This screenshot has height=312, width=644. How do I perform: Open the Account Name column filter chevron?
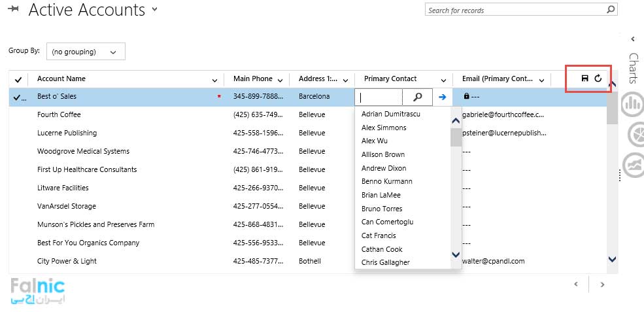click(x=214, y=80)
